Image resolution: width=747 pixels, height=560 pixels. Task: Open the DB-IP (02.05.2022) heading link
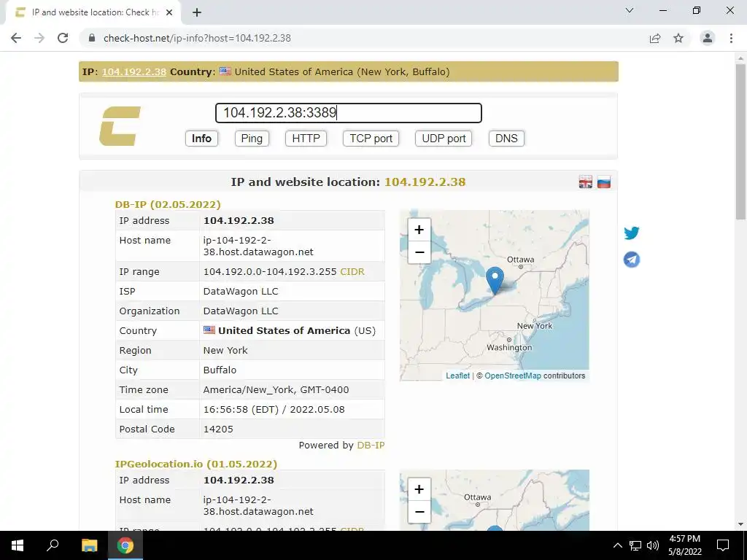click(168, 204)
